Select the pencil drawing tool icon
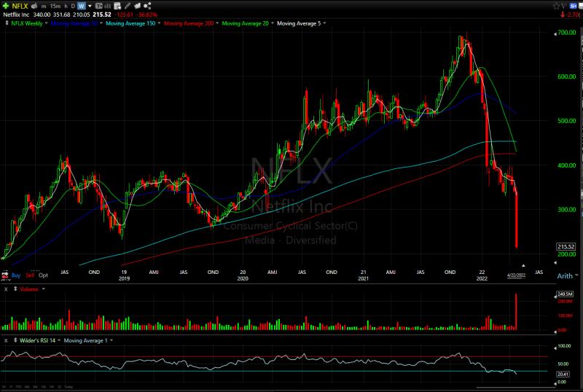 point(128,6)
